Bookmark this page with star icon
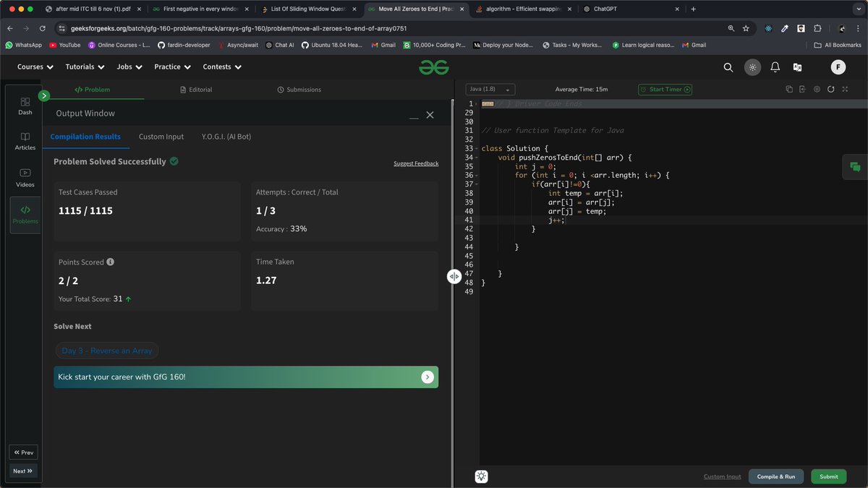This screenshot has width=868, height=488. (746, 28)
